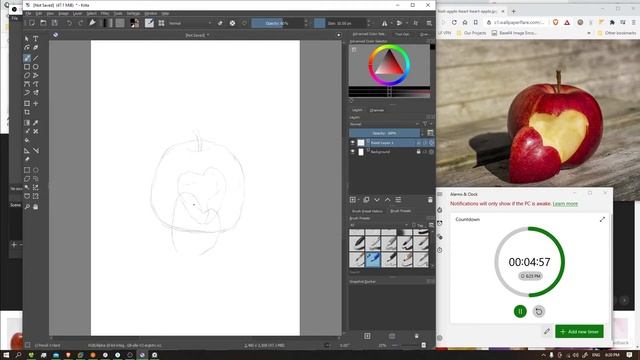640x360 pixels.
Task: Select the Gradient tool
Action: pyautogui.click(x=27, y=122)
